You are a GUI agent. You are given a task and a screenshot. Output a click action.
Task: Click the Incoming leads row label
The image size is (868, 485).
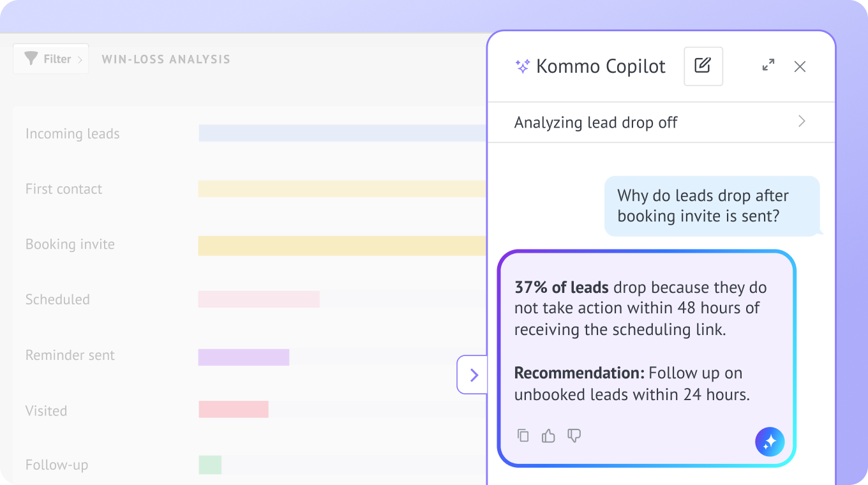(73, 133)
